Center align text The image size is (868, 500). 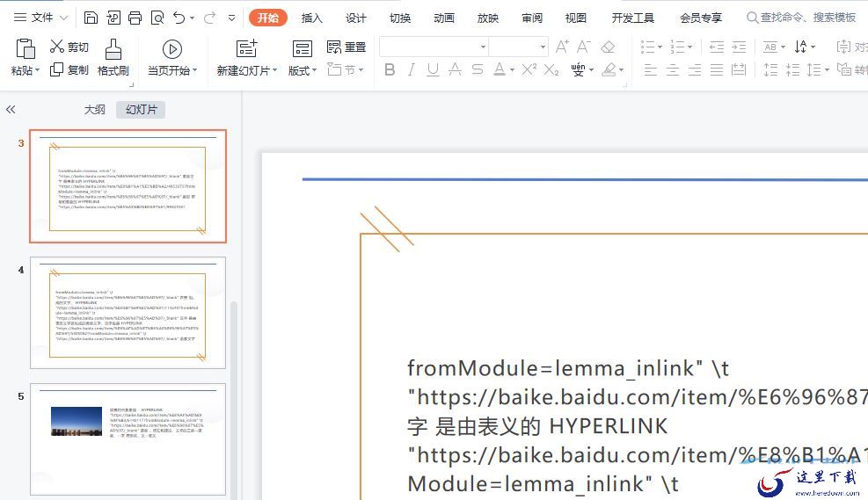[673, 69]
